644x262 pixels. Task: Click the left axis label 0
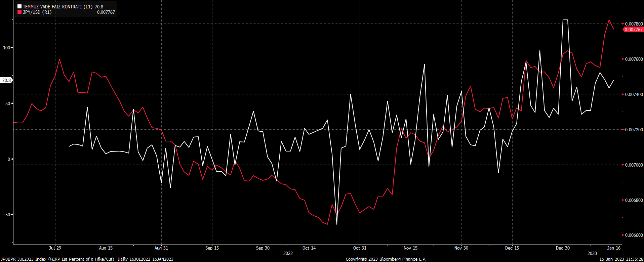pos(9,159)
